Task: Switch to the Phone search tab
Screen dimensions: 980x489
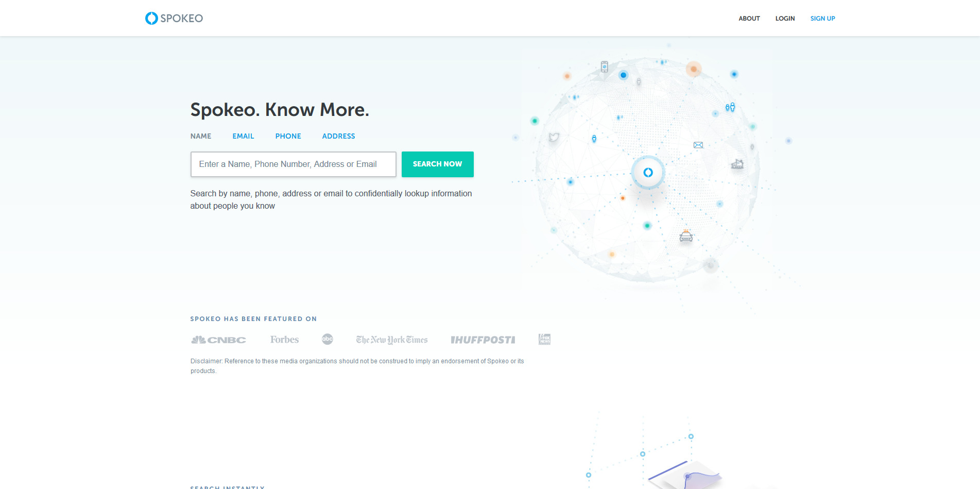Action: 288,136
